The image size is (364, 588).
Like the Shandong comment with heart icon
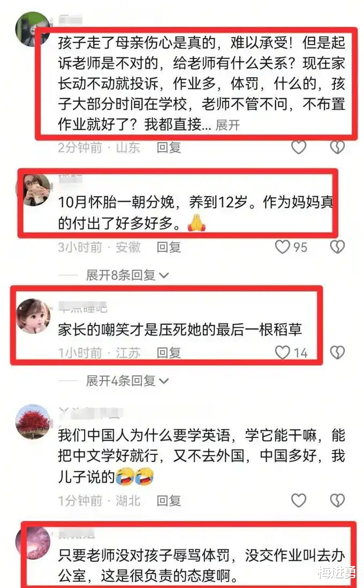(299, 147)
